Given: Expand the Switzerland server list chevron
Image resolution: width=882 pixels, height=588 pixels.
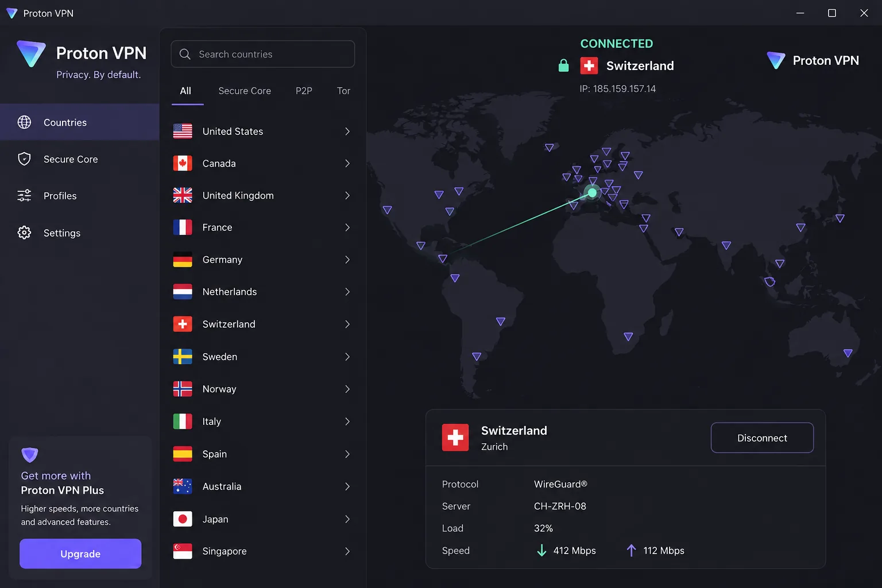Looking at the screenshot, I should click(347, 324).
